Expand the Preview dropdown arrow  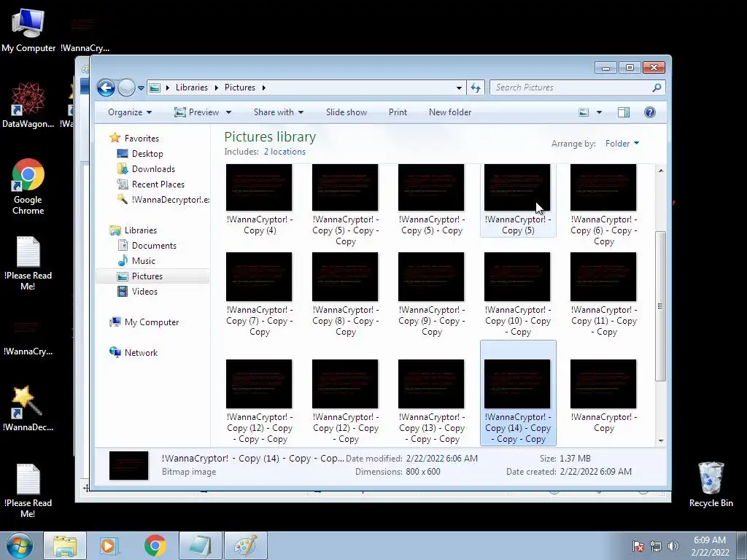click(x=228, y=112)
